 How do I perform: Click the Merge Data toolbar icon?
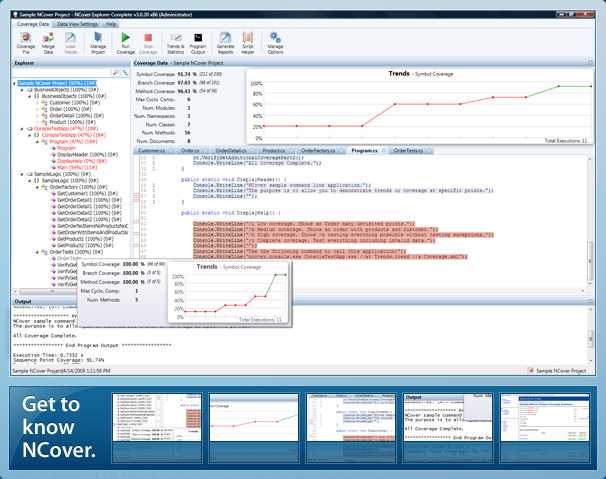(x=48, y=38)
